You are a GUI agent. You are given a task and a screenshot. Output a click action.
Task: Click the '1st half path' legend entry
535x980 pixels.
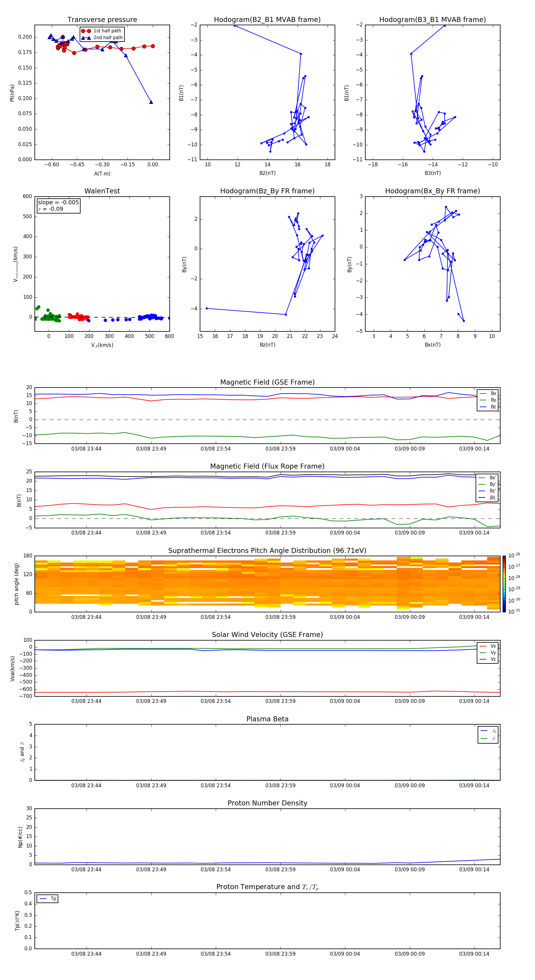coord(102,31)
